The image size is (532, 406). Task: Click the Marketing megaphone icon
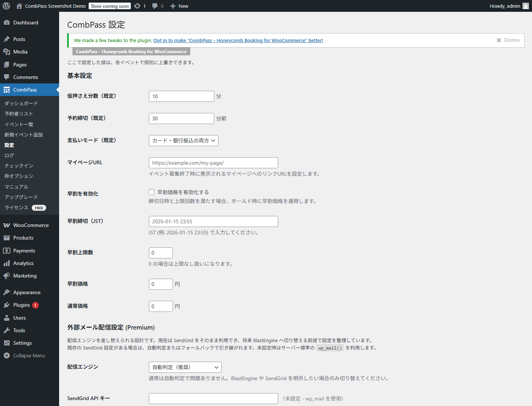tap(7, 276)
